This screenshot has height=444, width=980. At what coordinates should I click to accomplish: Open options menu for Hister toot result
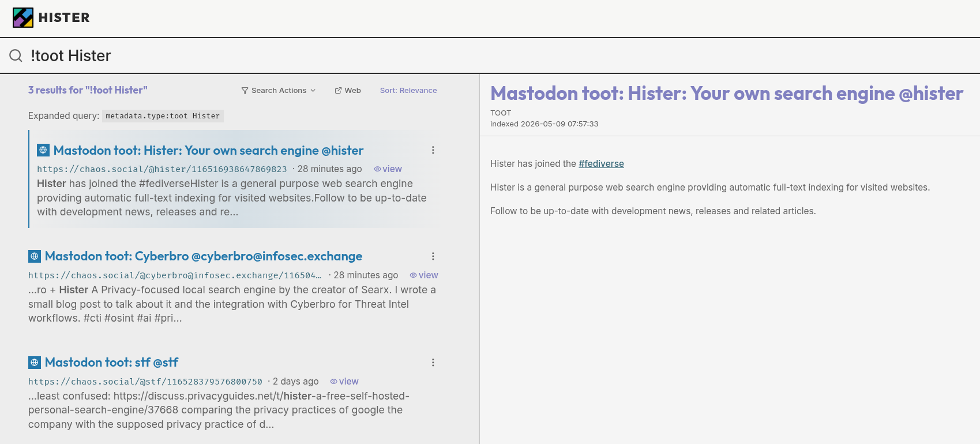click(433, 150)
